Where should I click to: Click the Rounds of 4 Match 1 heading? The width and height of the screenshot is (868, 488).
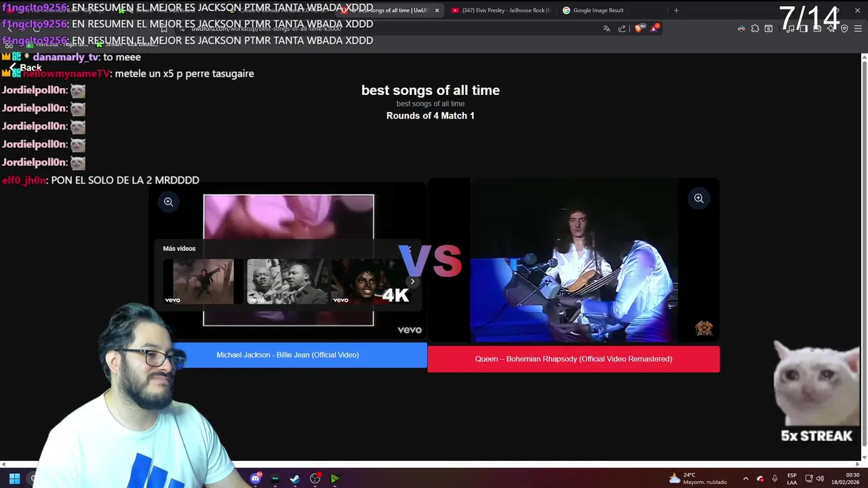pyautogui.click(x=431, y=116)
